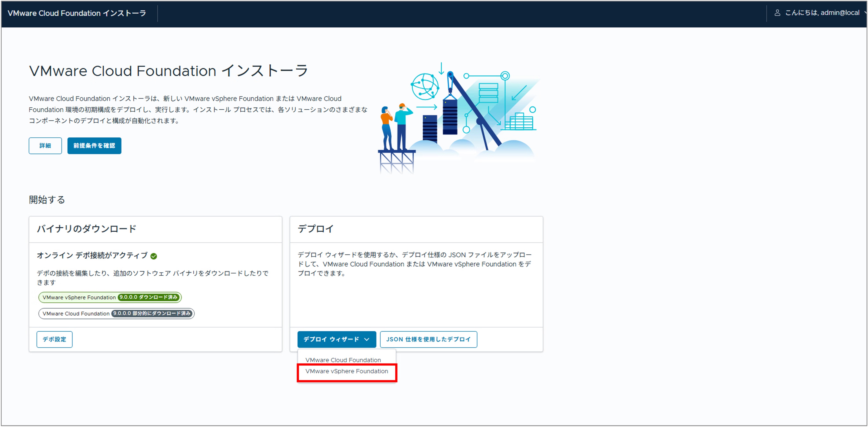
Task: Click the オンライン デポ接続がアクティブ status text
Action: point(92,255)
